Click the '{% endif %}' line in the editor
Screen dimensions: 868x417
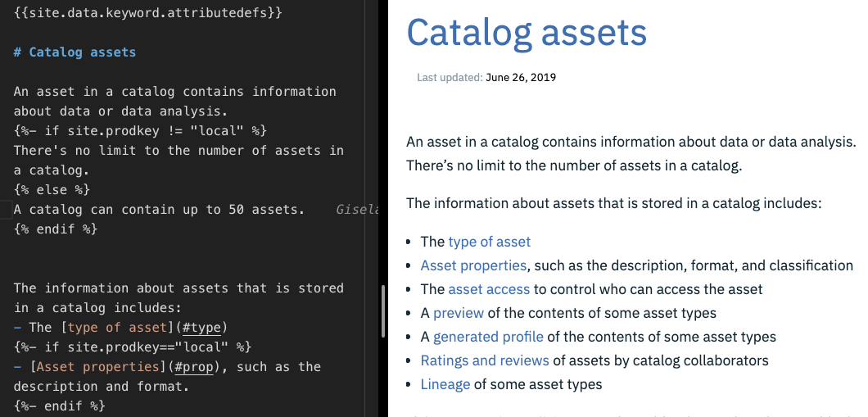[x=56, y=229]
